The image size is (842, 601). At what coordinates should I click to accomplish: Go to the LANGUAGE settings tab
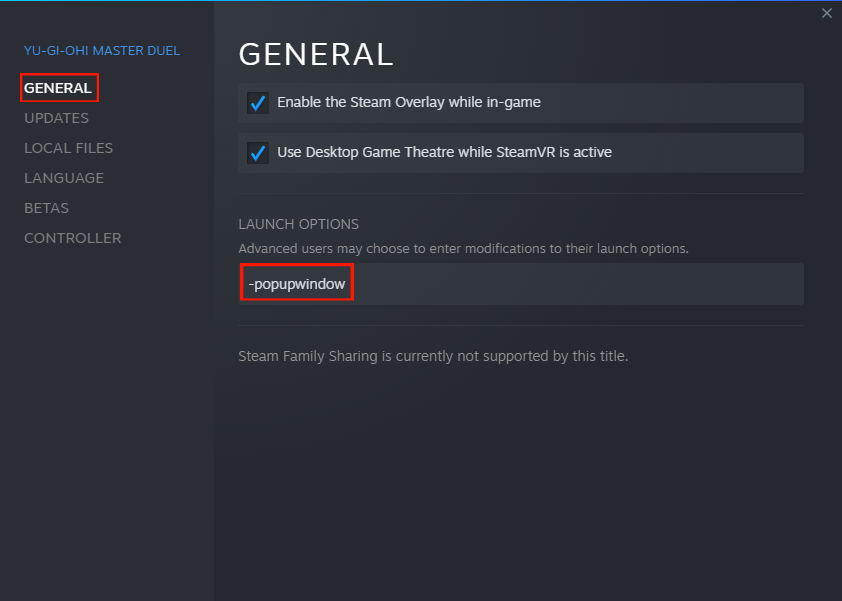coord(64,178)
